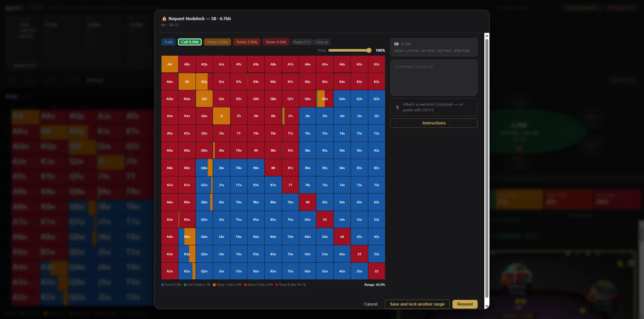Viewport: 644px width, 319px height.
Task: Click the Attach screenshot paperclip area
Action: 434,107
